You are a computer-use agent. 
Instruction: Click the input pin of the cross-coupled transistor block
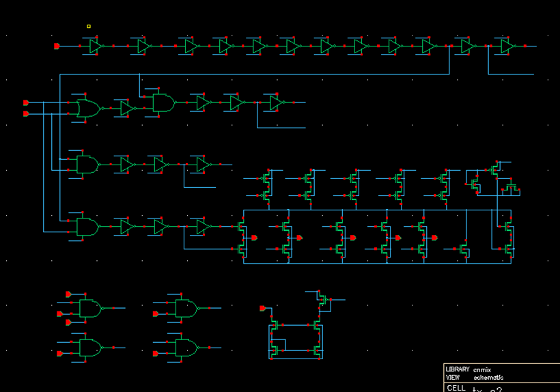pos(262,309)
